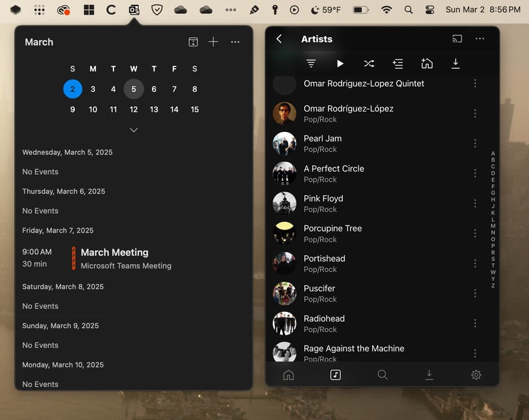Viewport: 529px width, 420px height.
Task: Open options for Omar Rodríguez-López artist
Action: click(475, 113)
